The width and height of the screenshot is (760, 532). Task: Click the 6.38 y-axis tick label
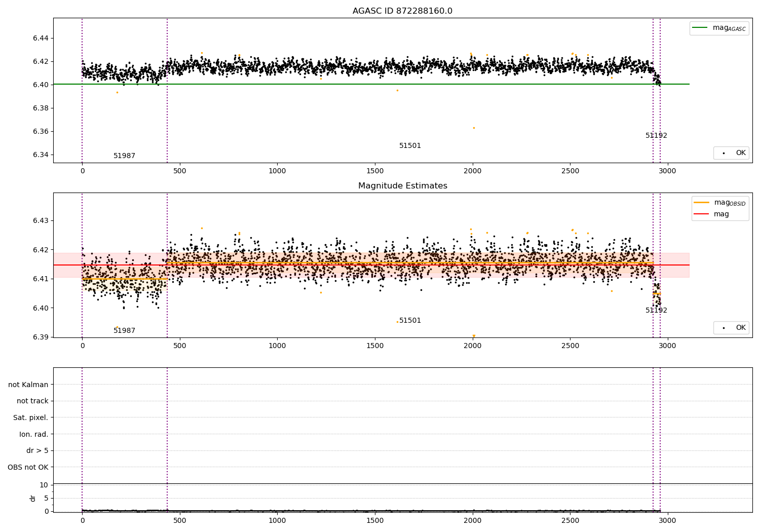point(41,108)
